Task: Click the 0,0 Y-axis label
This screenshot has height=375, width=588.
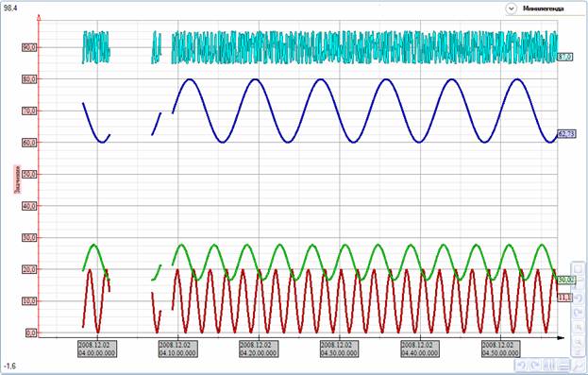Action: pos(31,332)
